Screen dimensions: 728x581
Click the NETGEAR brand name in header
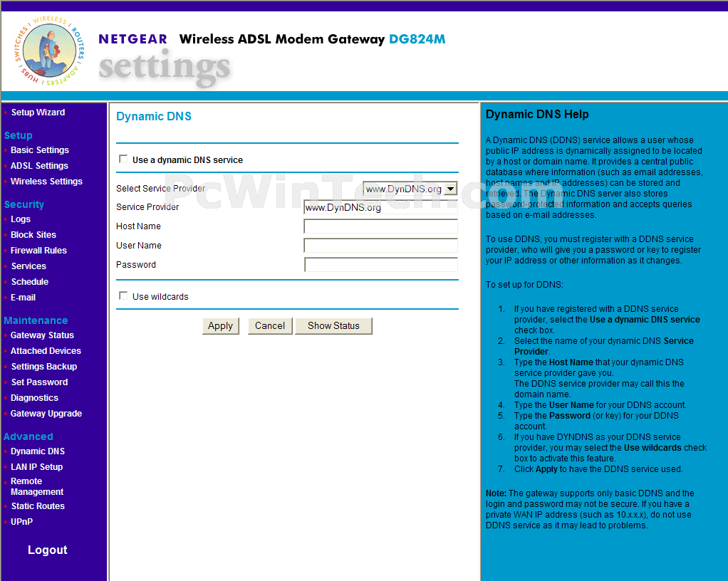[x=132, y=39]
